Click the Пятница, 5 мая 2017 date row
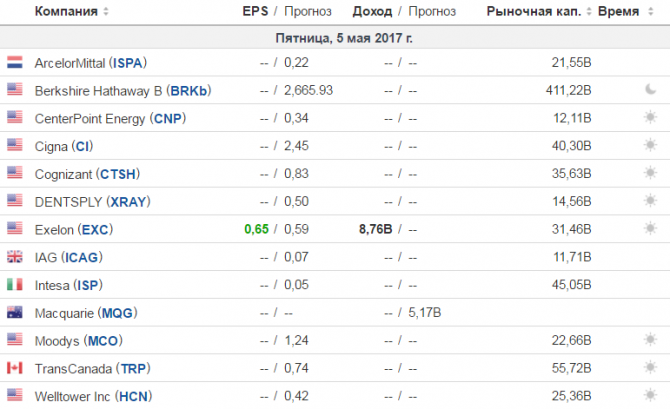670x409 pixels. tap(335, 38)
